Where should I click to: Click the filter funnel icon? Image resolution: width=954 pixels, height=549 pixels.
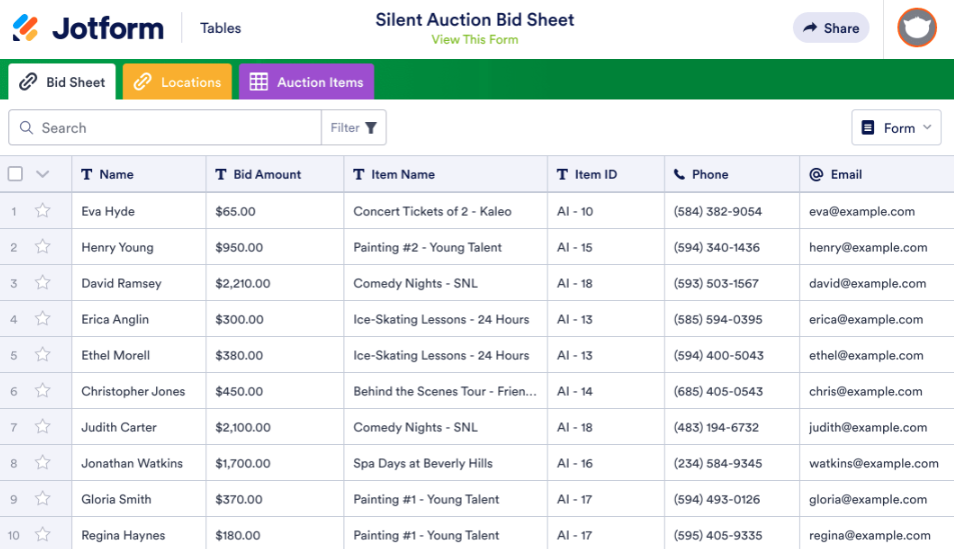371,128
